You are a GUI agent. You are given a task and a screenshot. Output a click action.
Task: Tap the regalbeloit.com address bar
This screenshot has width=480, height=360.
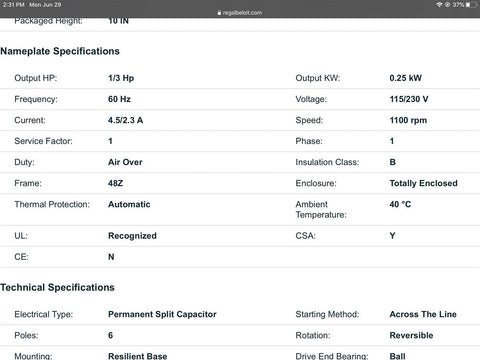click(x=240, y=13)
